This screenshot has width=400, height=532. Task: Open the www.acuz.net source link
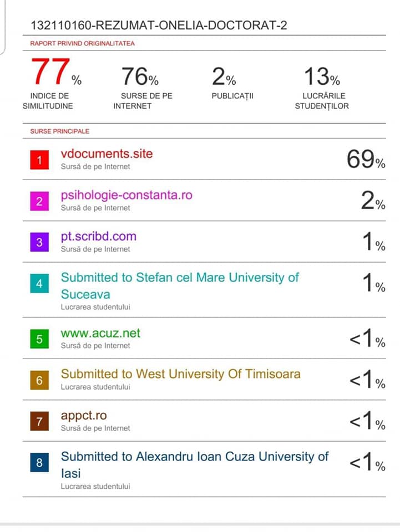point(100,333)
